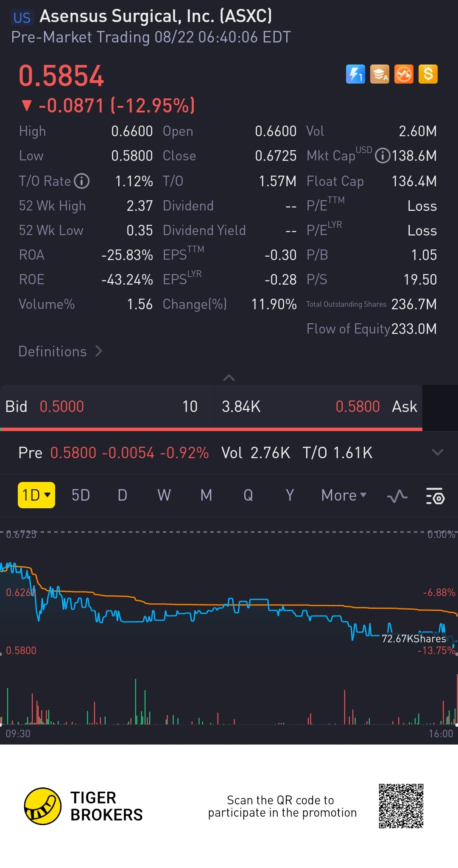Open Definitions link

coord(61,351)
